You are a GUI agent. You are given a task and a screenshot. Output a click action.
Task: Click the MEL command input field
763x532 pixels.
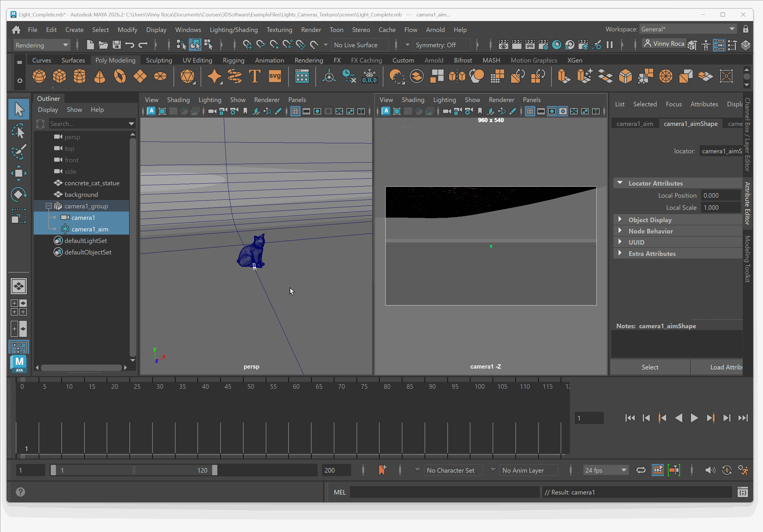pyautogui.click(x=445, y=492)
